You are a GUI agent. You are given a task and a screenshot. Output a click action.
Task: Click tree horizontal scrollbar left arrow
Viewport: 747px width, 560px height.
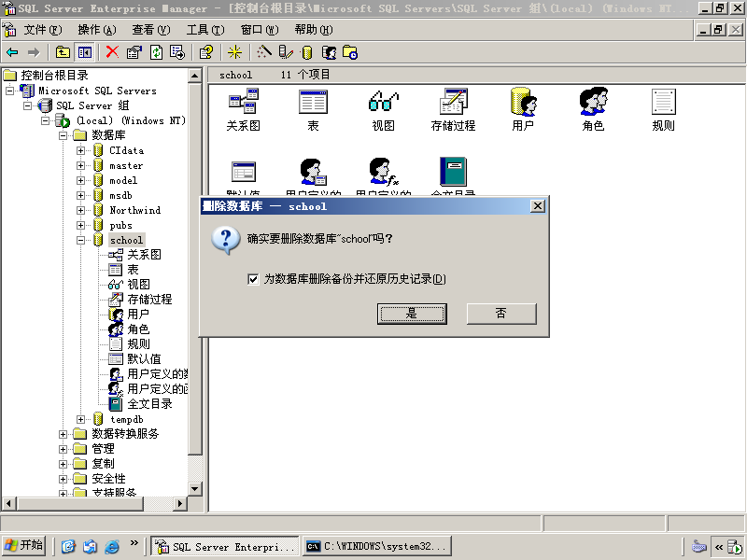pos(8,503)
